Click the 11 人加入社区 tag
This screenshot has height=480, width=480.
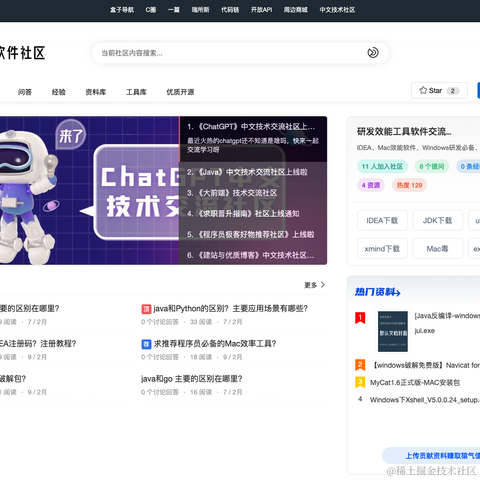[x=382, y=166]
